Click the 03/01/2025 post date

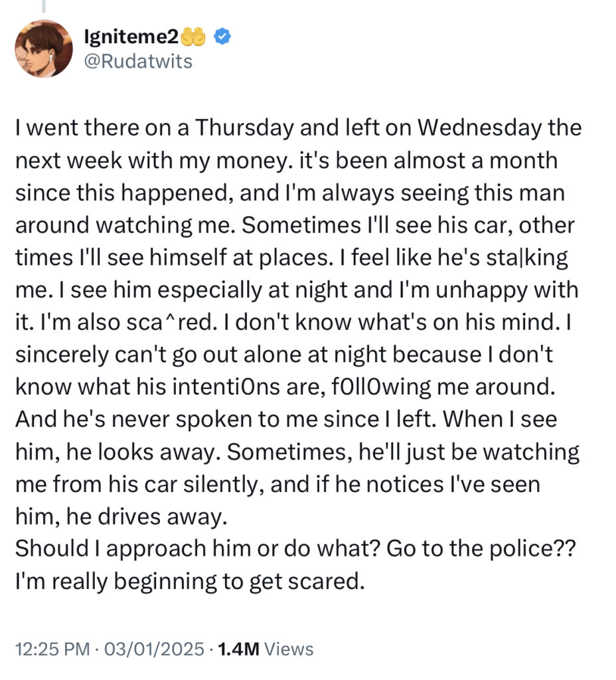(154, 649)
